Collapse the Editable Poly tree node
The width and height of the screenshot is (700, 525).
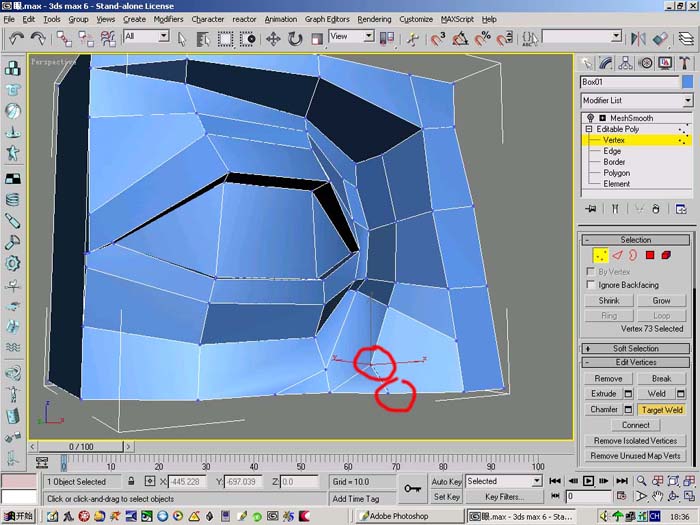tap(589, 129)
